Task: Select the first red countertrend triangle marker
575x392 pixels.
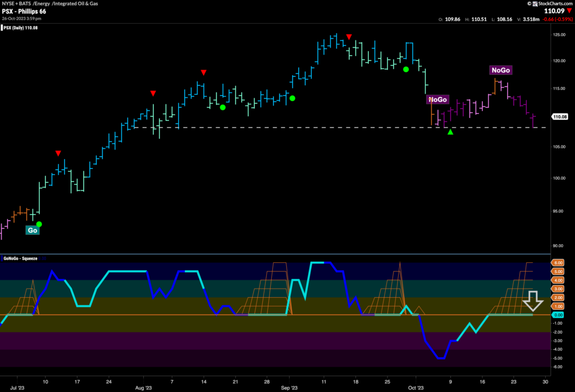Action: click(58, 152)
